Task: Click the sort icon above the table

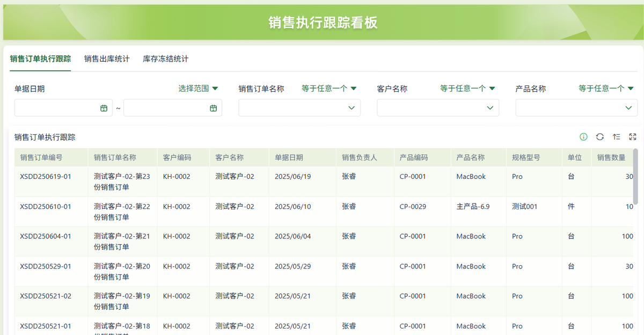Action: coord(616,137)
